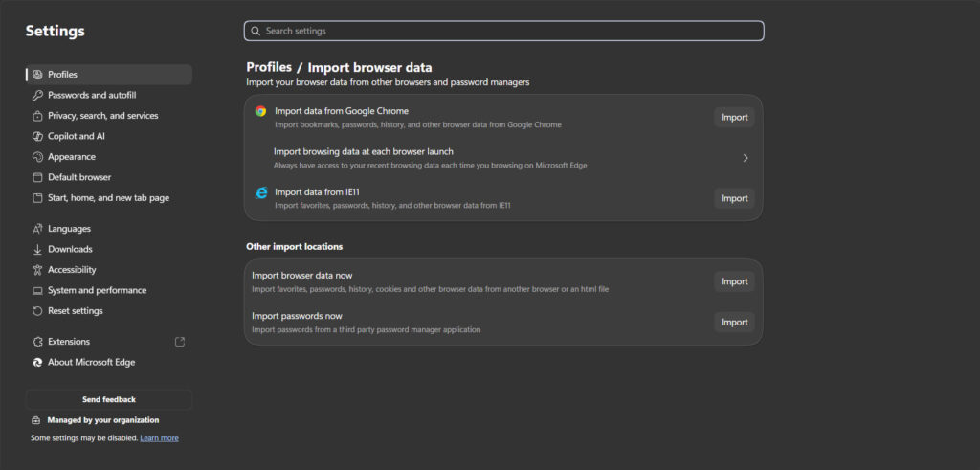
Task: Click the Import data from Google Chrome label
Action: click(342, 111)
